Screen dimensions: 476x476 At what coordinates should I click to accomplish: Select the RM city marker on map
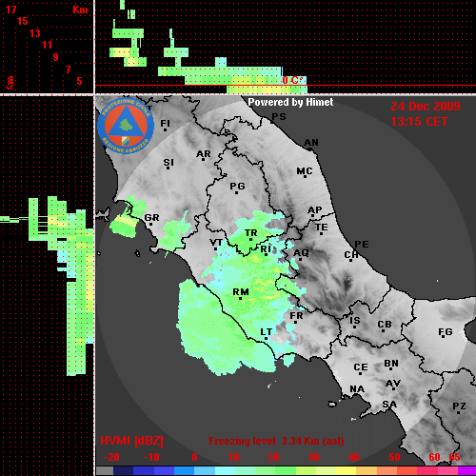(x=241, y=292)
